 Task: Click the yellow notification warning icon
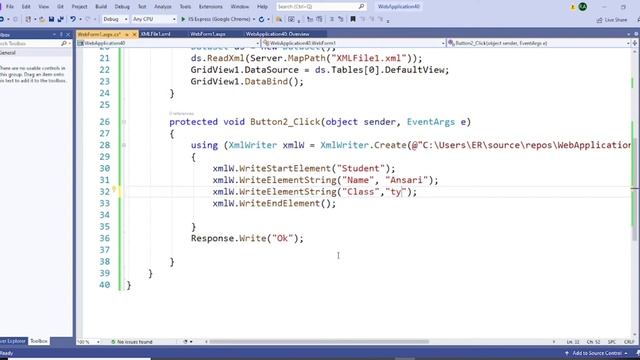[573, 7]
